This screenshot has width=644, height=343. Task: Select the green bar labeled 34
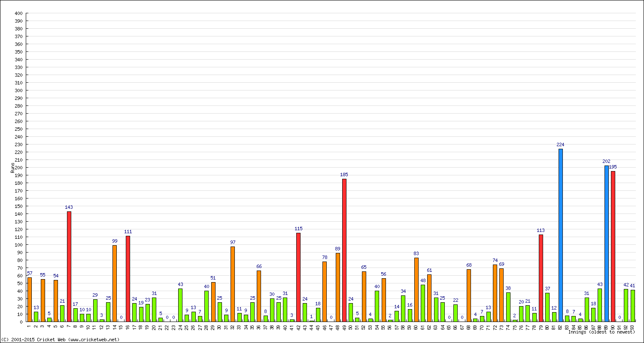tap(403, 308)
